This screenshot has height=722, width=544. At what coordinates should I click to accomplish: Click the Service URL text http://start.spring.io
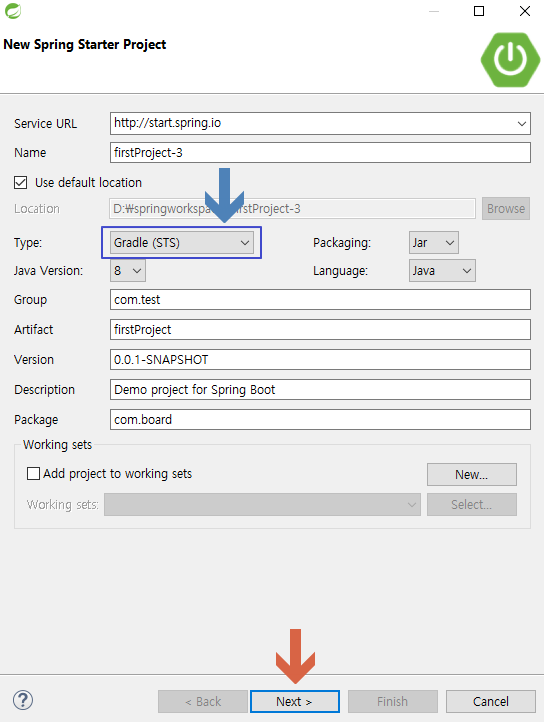coord(167,123)
